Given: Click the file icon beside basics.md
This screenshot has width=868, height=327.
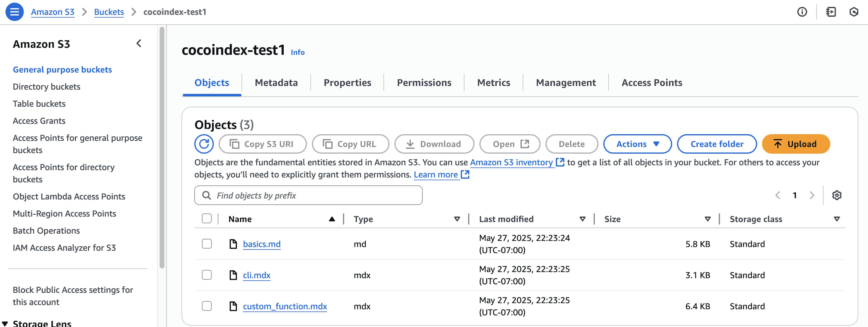Looking at the screenshot, I should click(x=233, y=244).
